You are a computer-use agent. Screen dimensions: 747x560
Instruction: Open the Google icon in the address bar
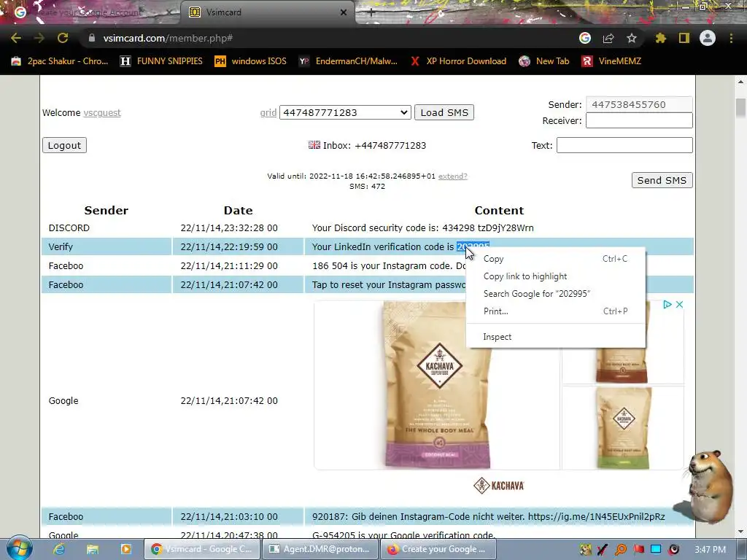[x=585, y=38]
